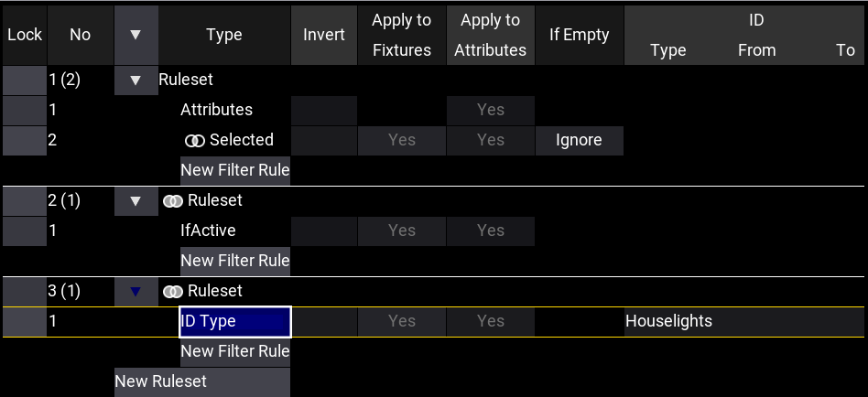Collapse Ruleset 3 with its blue arrow
The image size is (868, 397).
point(136,291)
